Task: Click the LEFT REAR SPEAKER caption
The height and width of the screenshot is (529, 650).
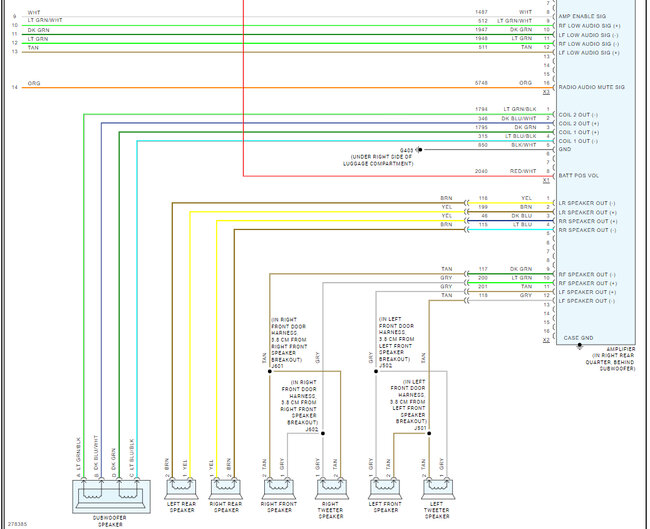Action: click(x=182, y=507)
